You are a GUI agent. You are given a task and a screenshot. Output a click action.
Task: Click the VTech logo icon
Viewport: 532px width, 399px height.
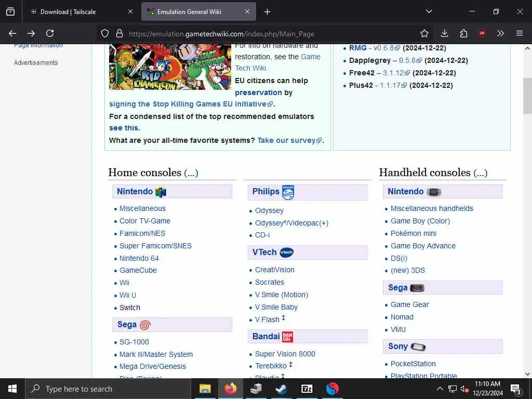287,252
